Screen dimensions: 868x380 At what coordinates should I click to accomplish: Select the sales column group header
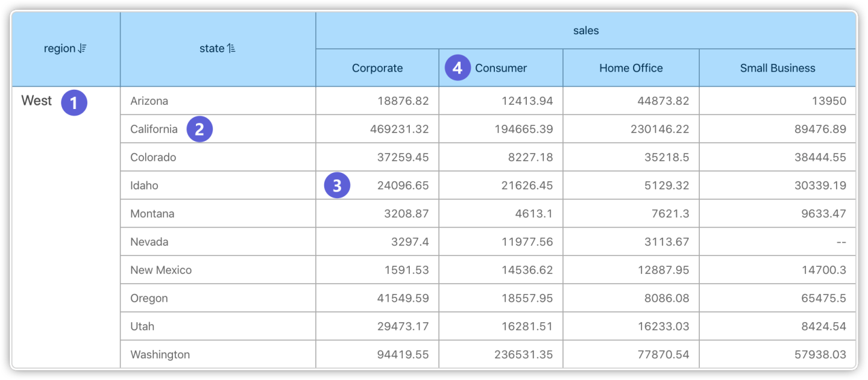(585, 31)
